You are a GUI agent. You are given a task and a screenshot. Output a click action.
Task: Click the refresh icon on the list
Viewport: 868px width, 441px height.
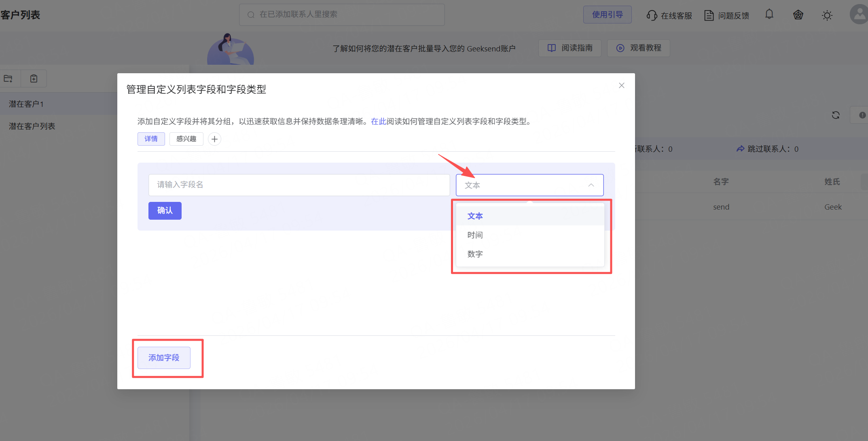(x=836, y=115)
